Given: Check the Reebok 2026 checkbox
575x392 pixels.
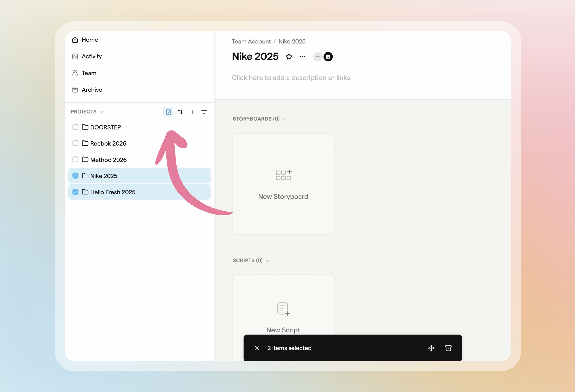Looking at the screenshot, I should [x=75, y=143].
